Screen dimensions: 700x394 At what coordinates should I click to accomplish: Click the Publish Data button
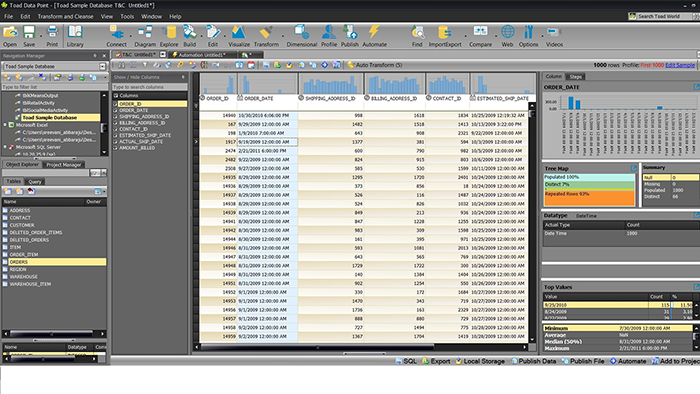(534, 361)
